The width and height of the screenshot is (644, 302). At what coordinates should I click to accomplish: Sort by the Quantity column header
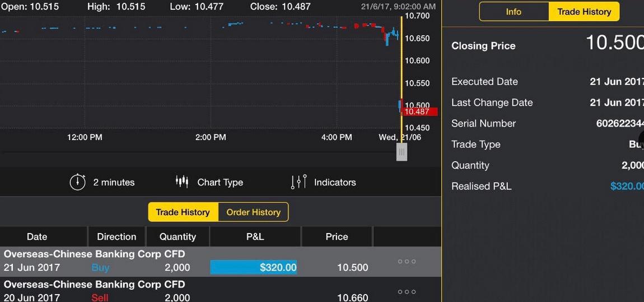pos(178,236)
